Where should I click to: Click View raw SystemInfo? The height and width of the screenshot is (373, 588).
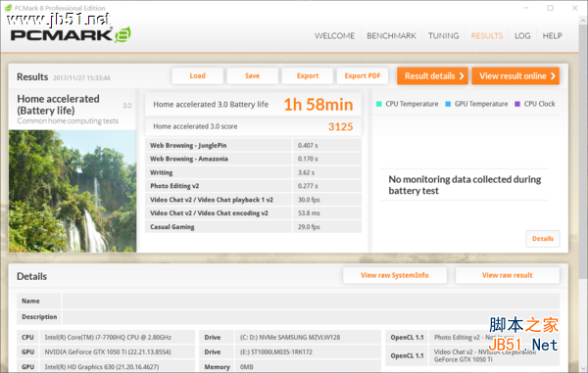[395, 275]
